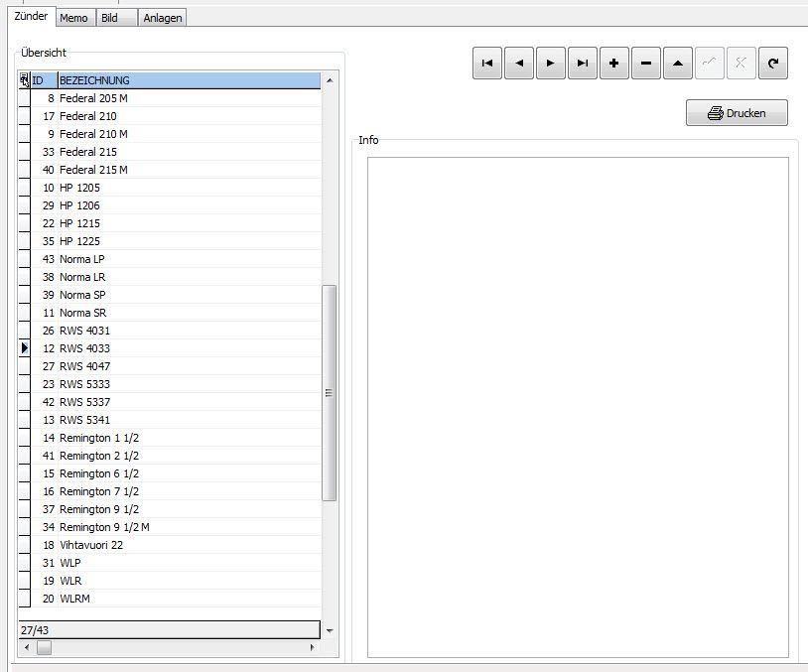Click the grid selector icon beside ID header
808x672 pixels.
point(24,79)
